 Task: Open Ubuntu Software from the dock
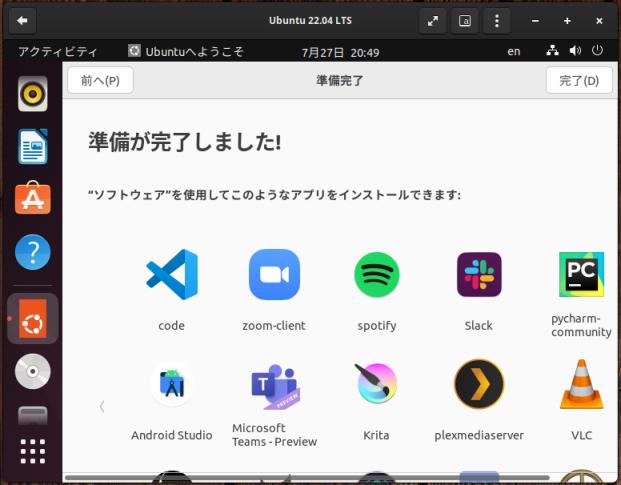(x=33, y=198)
